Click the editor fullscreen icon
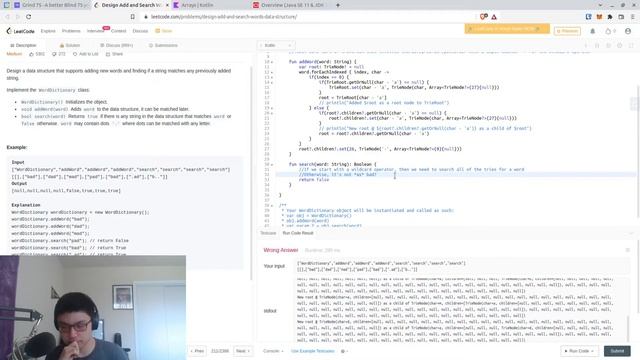 tap(631, 45)
